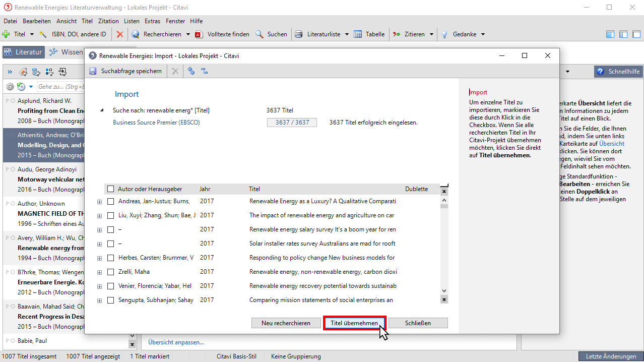Open the Tabelle table view

pos(369,34)
